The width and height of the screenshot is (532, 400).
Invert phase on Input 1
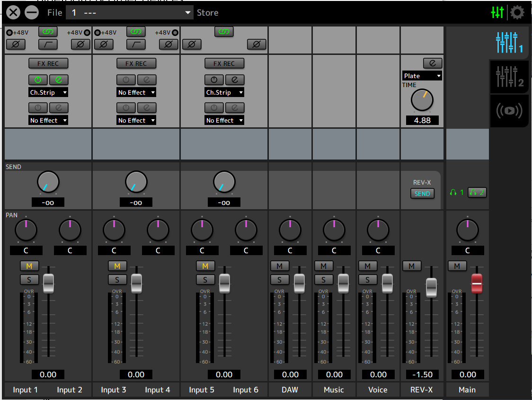pos(16,44)
